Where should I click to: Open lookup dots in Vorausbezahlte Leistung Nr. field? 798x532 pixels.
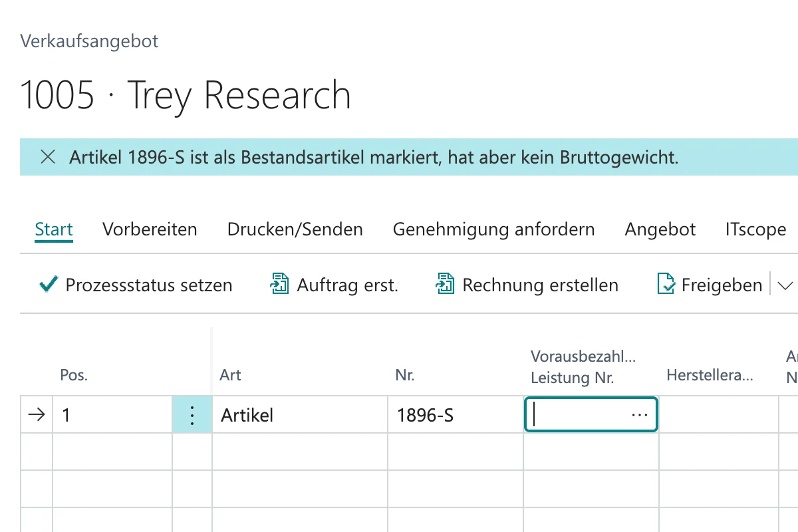[x=640, y=415]
